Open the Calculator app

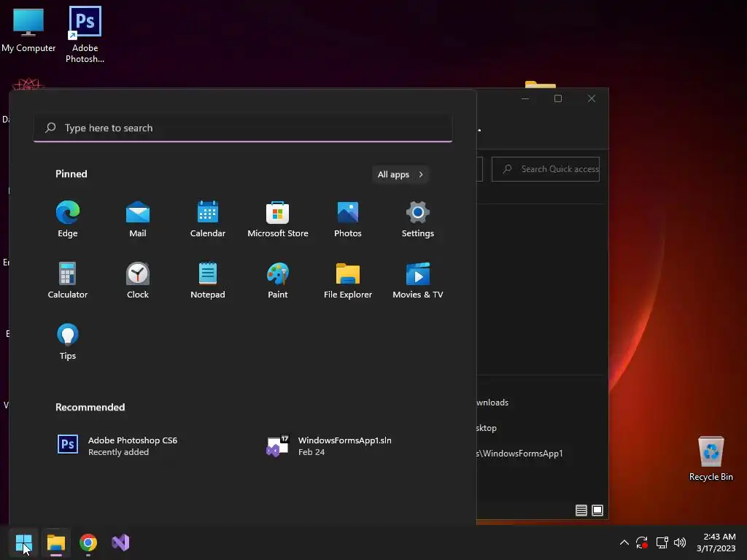coord(68,281)
